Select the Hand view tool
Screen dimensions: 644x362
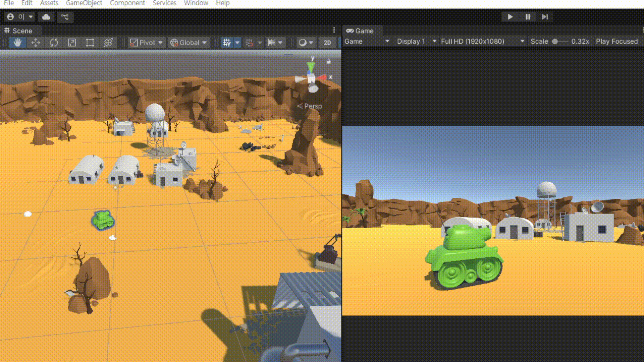[17, 43]
